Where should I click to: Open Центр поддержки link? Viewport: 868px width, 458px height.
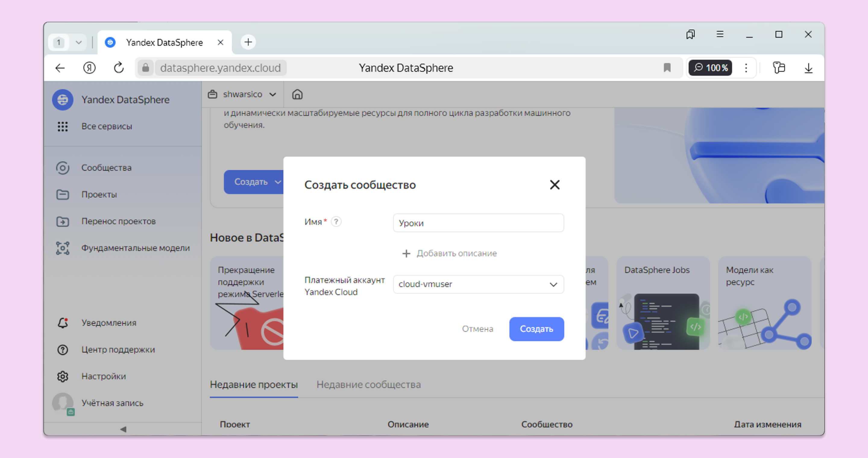coord(118,350)
